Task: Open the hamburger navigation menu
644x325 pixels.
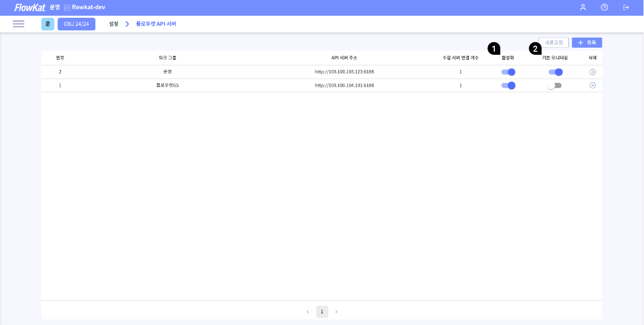Action: (x=19, y=24)
